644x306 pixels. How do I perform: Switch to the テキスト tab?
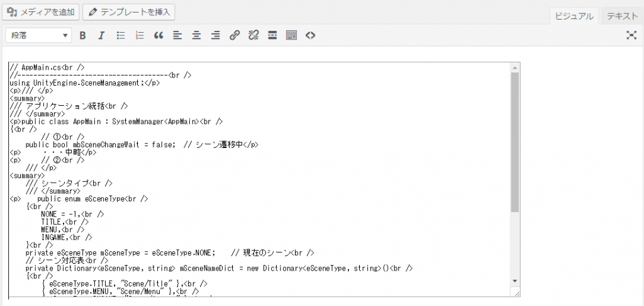622,16
